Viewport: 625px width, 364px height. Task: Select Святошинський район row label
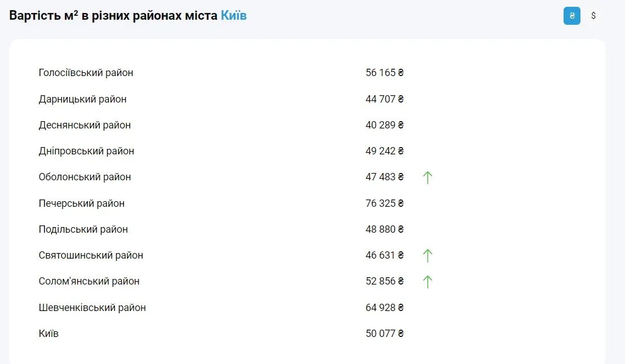pyautogui.click(x=91, y=255)
